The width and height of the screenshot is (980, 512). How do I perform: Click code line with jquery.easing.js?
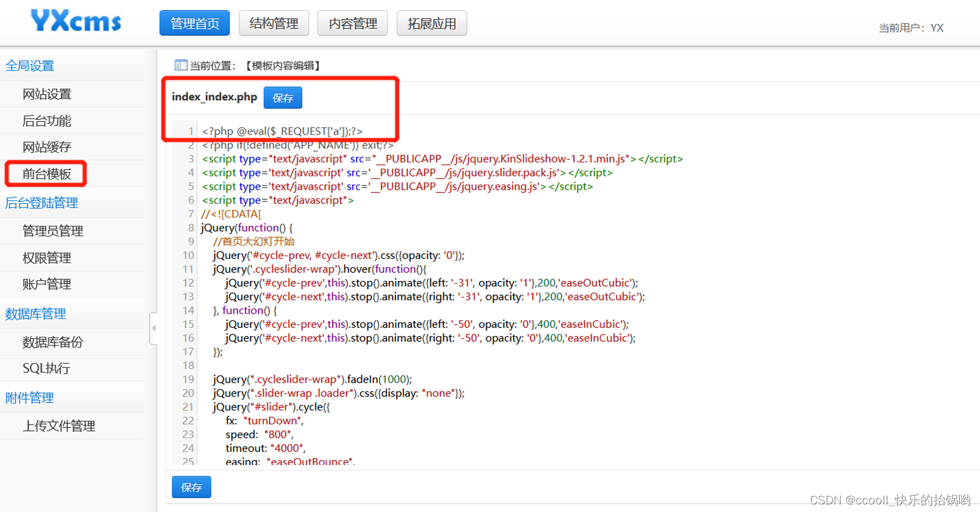(x=397, y=187)
